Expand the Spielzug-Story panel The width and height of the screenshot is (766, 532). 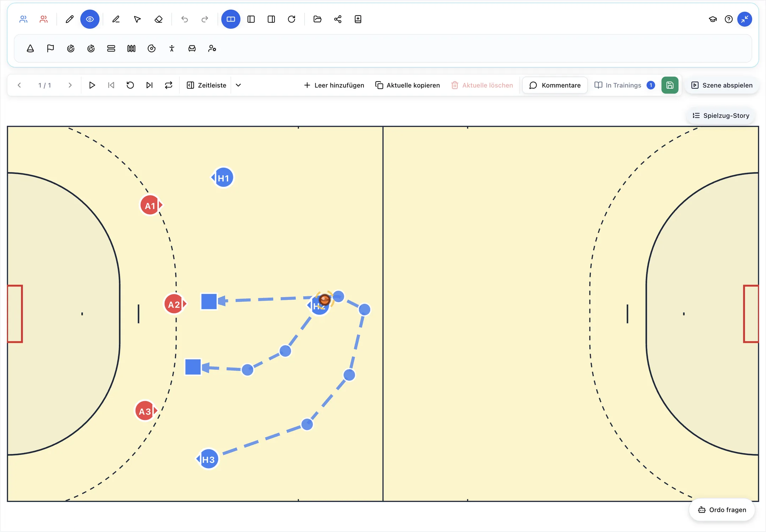click(721, 116)
